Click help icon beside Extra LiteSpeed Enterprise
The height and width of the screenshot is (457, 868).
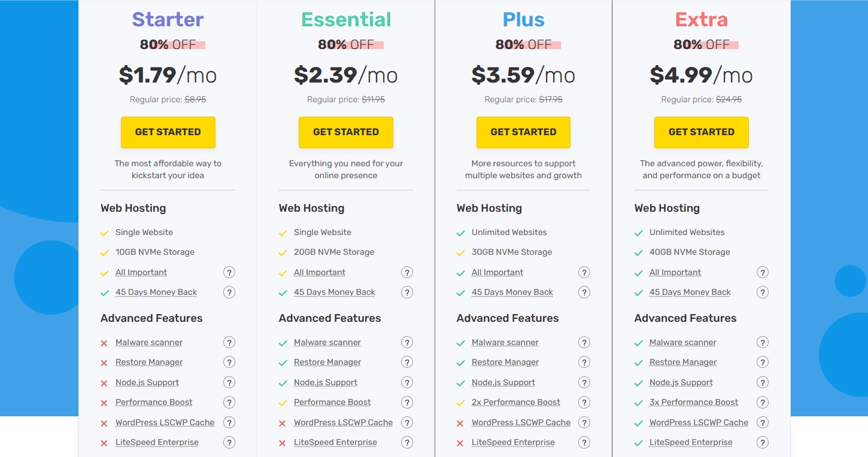(x=762, y=443)
